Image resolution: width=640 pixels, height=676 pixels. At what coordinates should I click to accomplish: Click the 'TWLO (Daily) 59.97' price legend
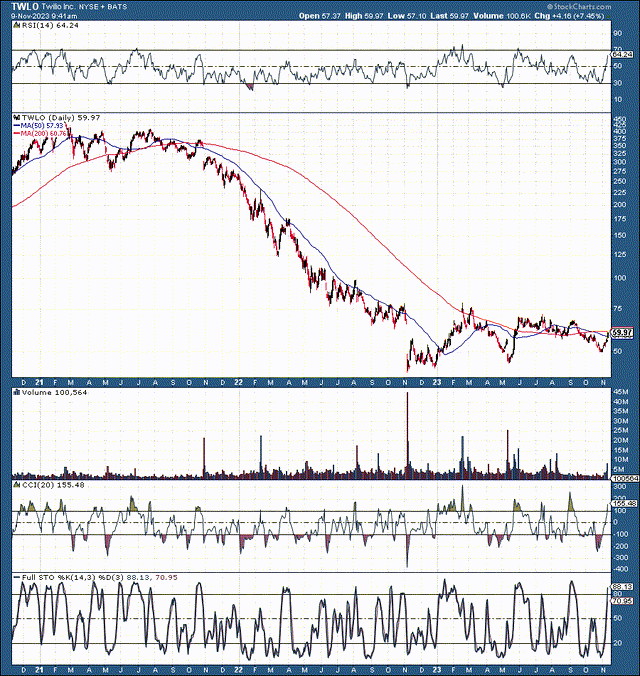click(x=61, y=117)
